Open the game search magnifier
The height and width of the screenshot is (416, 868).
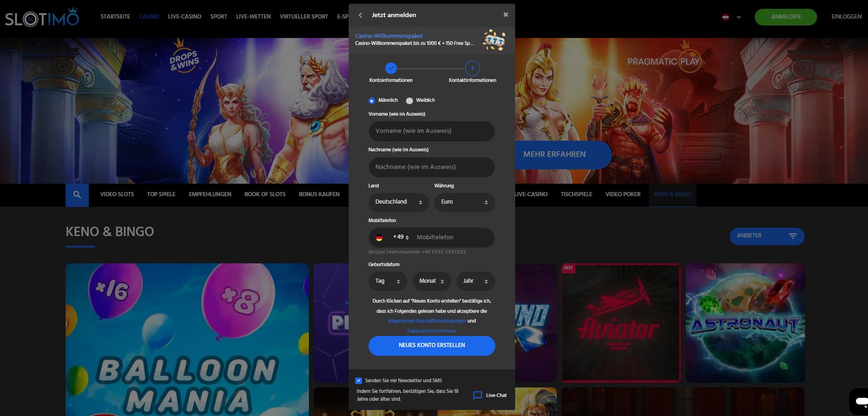point(77,195)
